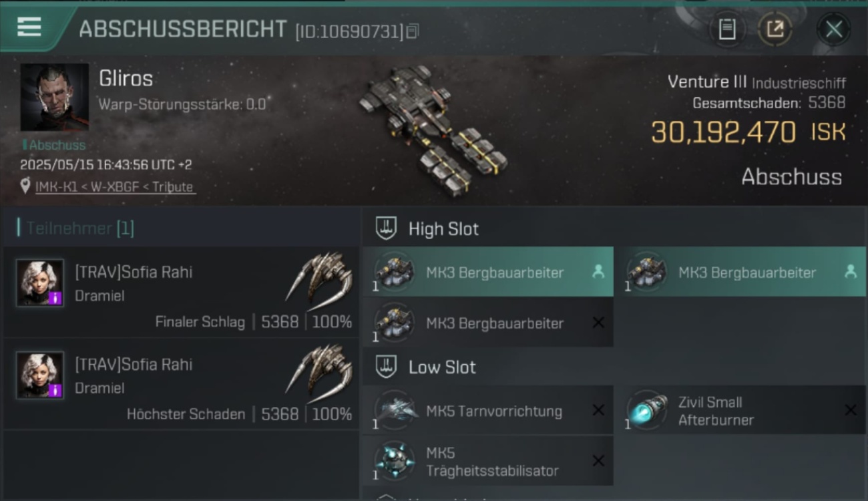Viewport: 868px width, 501px height.
Task: Toggle the destroyed MK3 Bergbauarbeiter entry
Action: [x=488, y=323]
